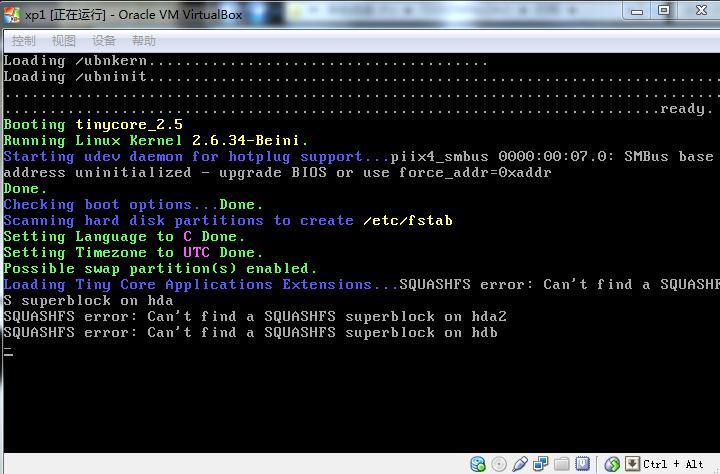Image resolution: width=720 pixels, height=474 pixels.
Task: Click the 'Booting tinycore_2.5' line in console
Action: tap(93, 125)
